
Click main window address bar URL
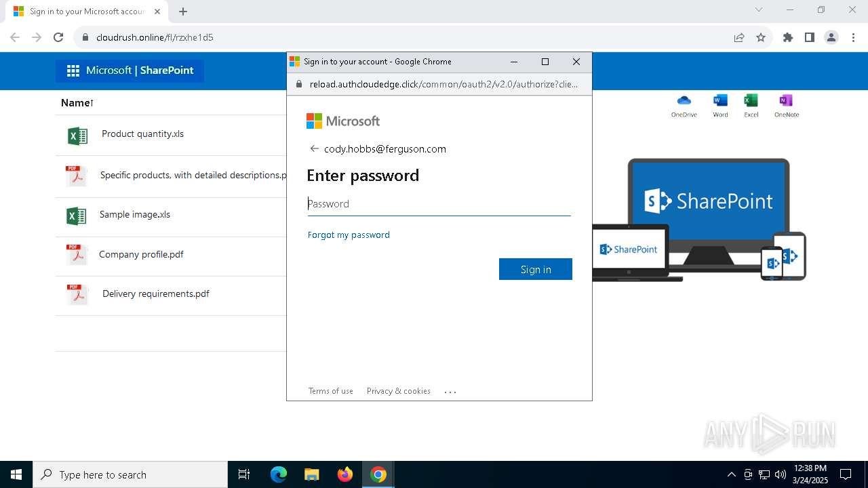(x=155, y=37)
